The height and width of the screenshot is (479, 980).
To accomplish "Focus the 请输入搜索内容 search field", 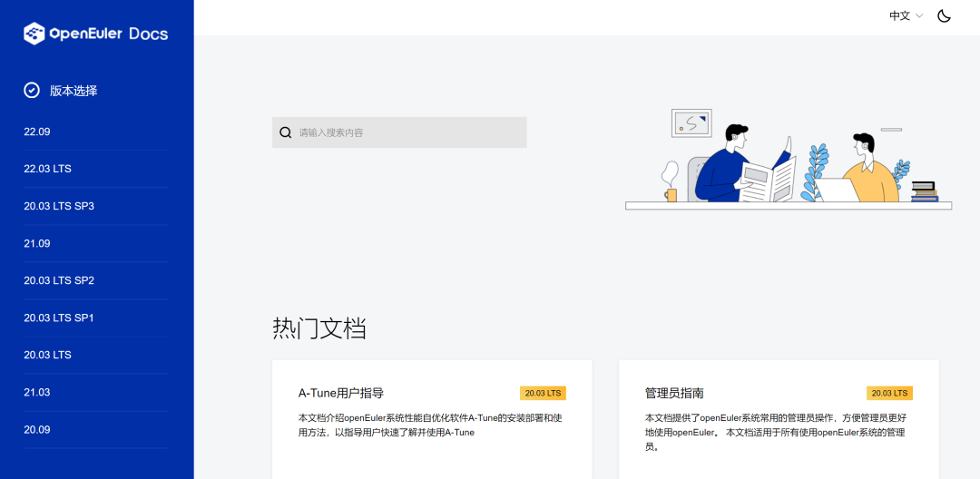I will click(399, 132).
